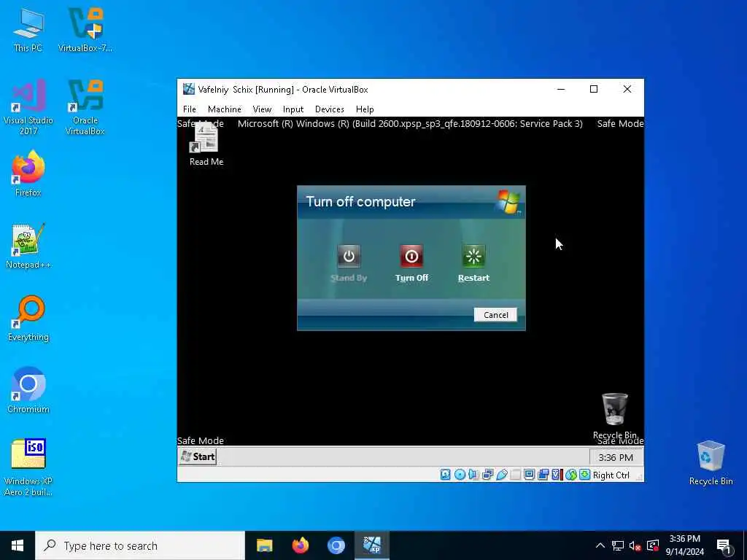
Task: Open the host clock showing 9/14/2024
Action: click(684, 545)
